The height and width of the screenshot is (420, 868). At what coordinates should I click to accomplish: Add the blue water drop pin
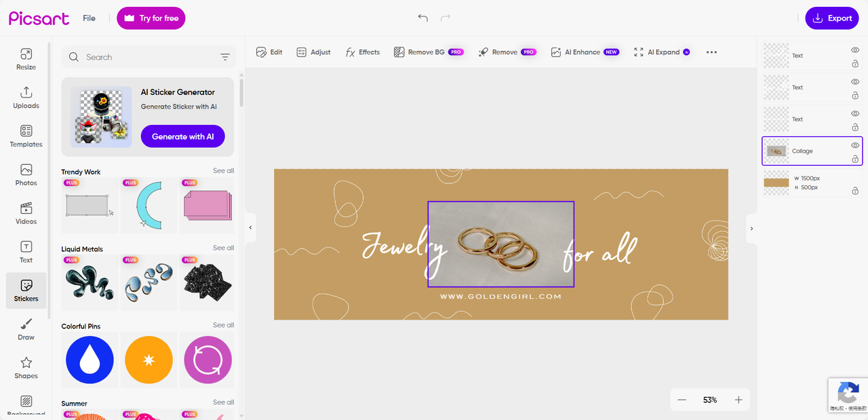coord(90,360)
